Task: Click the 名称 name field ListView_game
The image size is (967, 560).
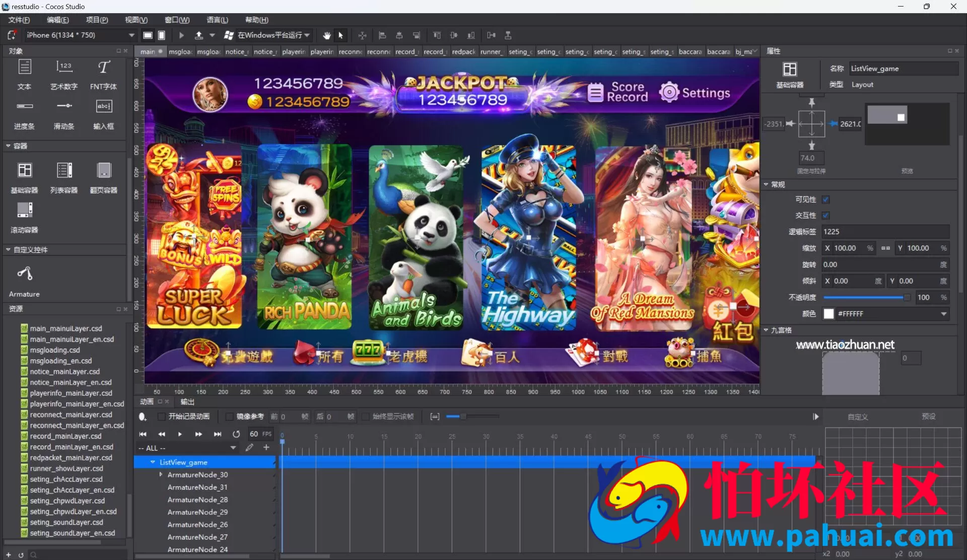Action: 904,68
